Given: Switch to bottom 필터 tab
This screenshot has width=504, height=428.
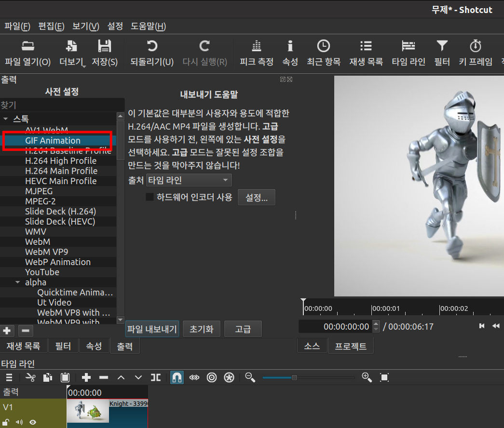Looking at the screenshot, I should (63, 346).
